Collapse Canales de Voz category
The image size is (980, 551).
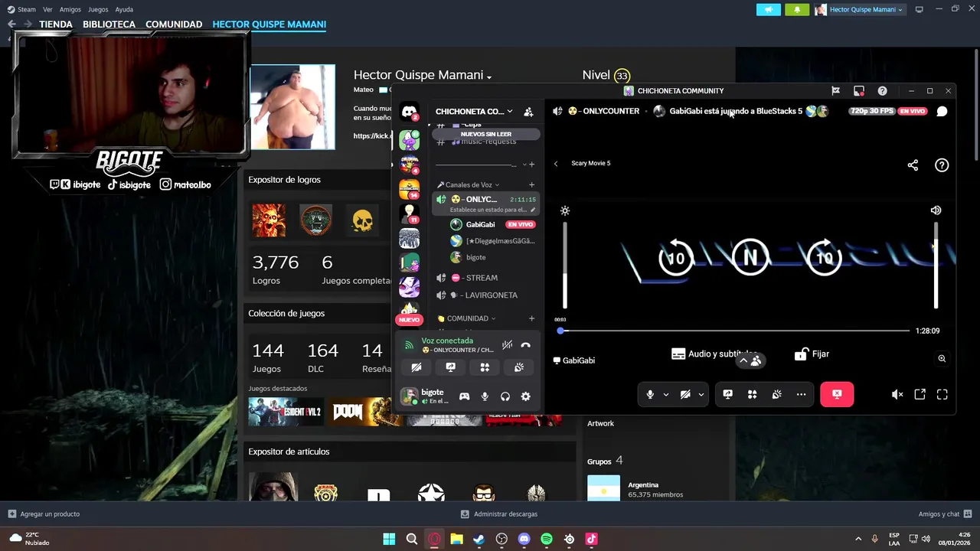[468, 184]
